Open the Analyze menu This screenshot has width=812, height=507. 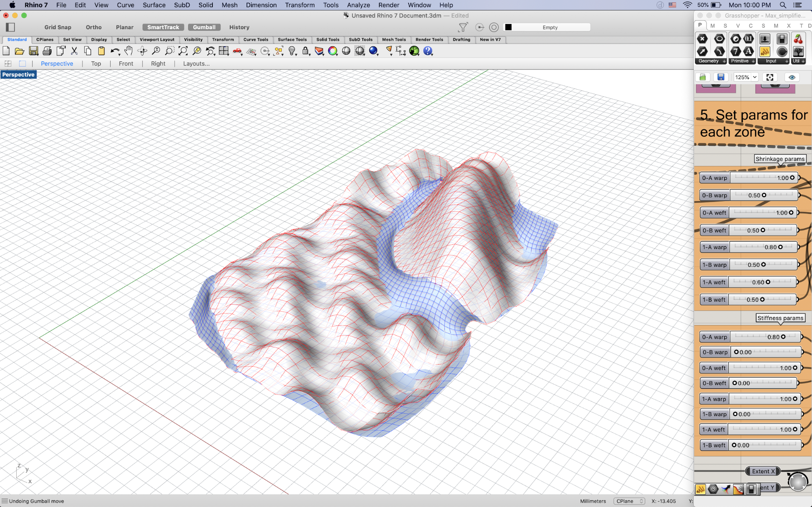358,5
